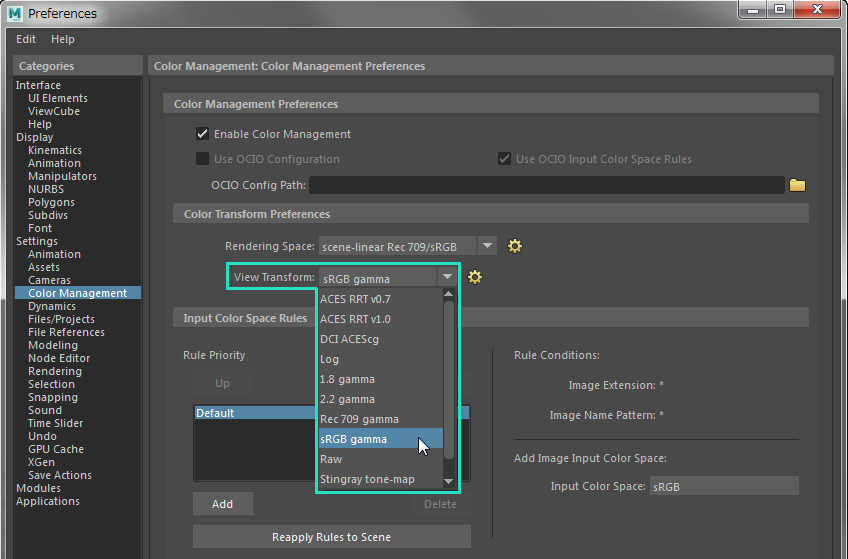
Task: Select XGen category
Action: 41,461
